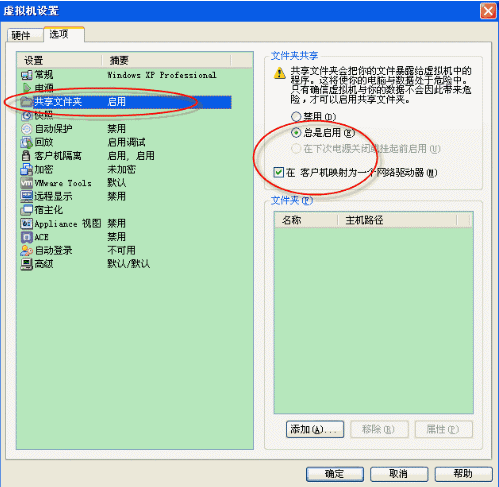Click the 名称 column header in folder list
The image size is (499, 487).
click(x=306, y=220)
